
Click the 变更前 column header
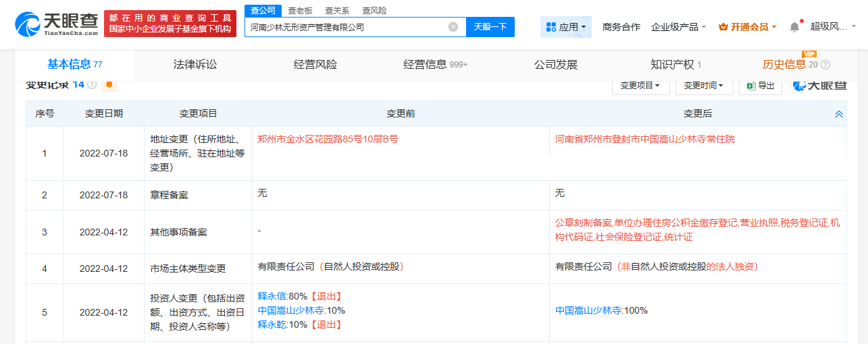click(401, 114)
